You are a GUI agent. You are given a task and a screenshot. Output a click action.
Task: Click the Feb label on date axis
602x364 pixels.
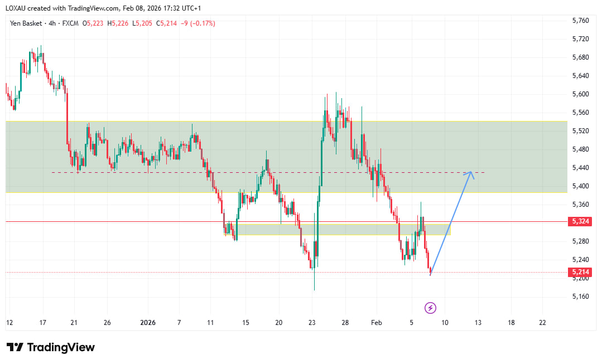pos(376,322)
